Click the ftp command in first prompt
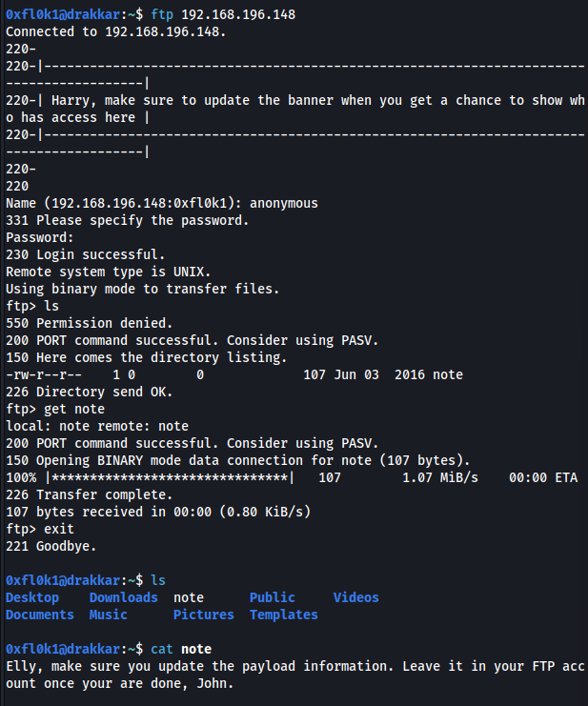588x706 pixels. pyautogui.click(x=162, y=15)
